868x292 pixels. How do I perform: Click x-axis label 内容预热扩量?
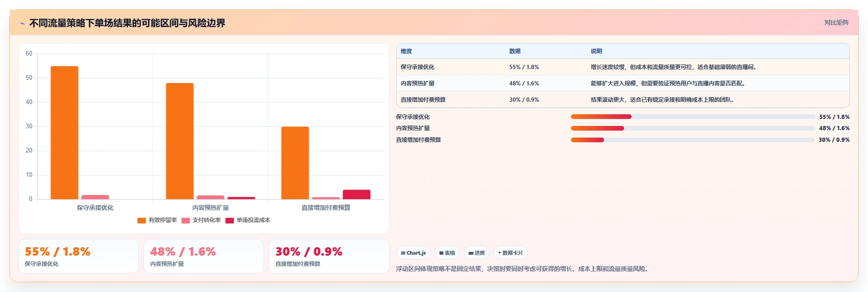211,208
